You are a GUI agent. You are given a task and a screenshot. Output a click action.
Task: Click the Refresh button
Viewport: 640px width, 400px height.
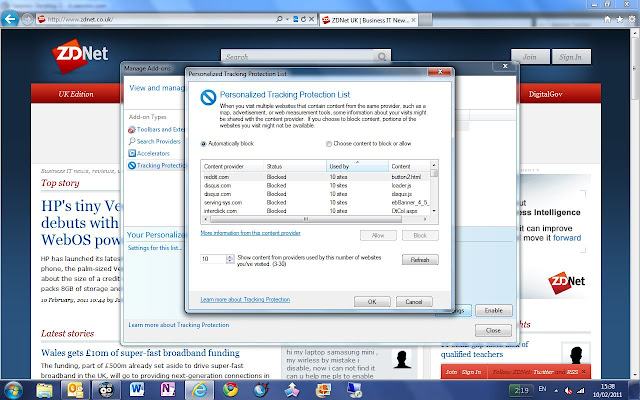(x=420, y=260)
